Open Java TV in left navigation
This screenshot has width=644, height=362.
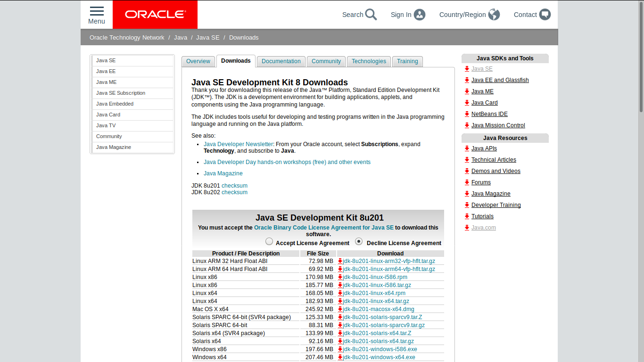[x=133, y=125]
